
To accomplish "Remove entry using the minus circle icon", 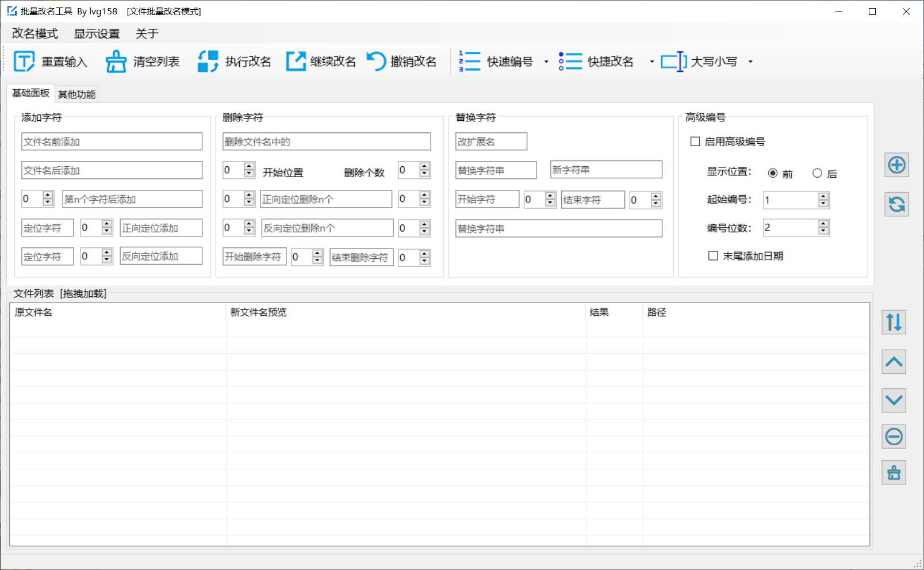I will click(x=894, y=437).
